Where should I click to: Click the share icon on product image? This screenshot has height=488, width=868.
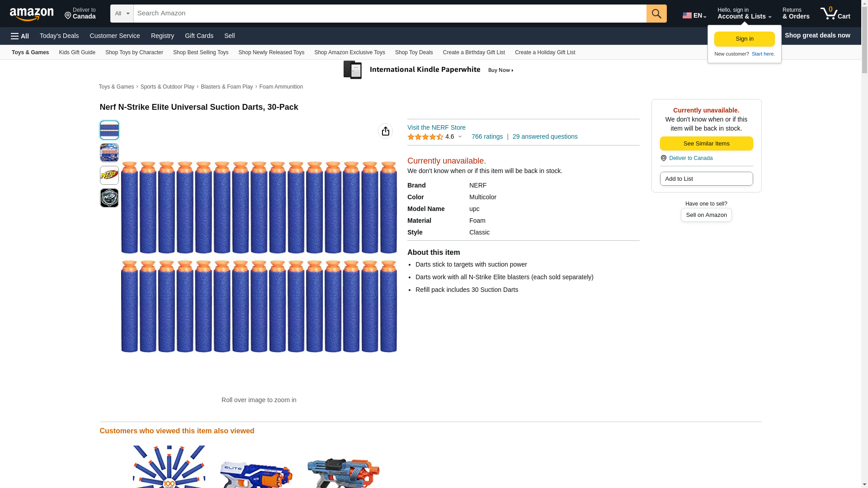(385, 131)
